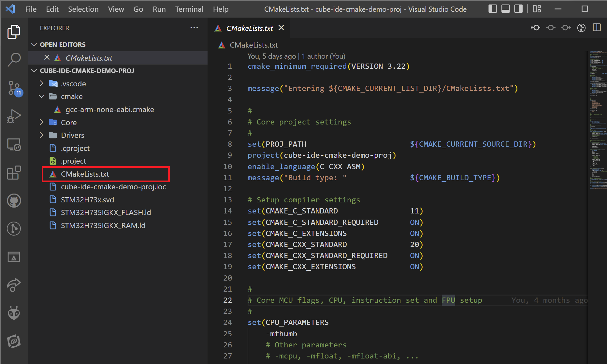Close CMakeLists.txt in Open Editors list
607x364 pixels.
[47, 58]
